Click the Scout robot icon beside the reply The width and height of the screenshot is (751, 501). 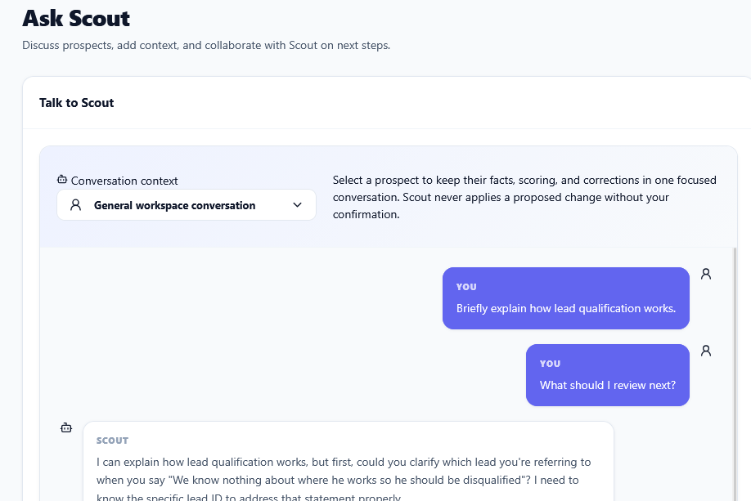(66, 428)
